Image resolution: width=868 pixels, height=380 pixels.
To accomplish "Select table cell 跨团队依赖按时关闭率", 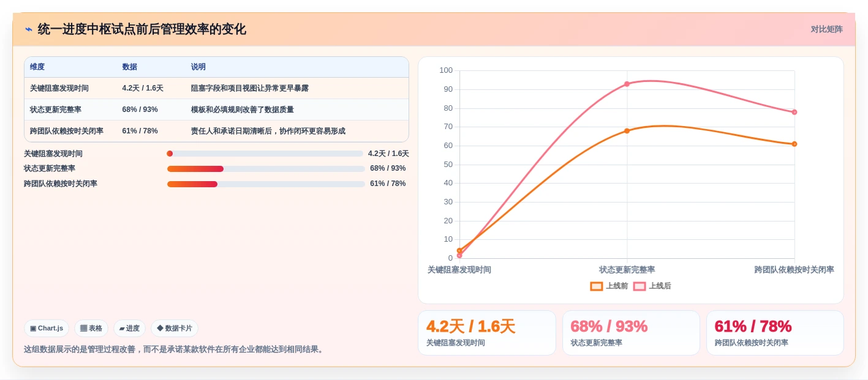I will 67,131.
